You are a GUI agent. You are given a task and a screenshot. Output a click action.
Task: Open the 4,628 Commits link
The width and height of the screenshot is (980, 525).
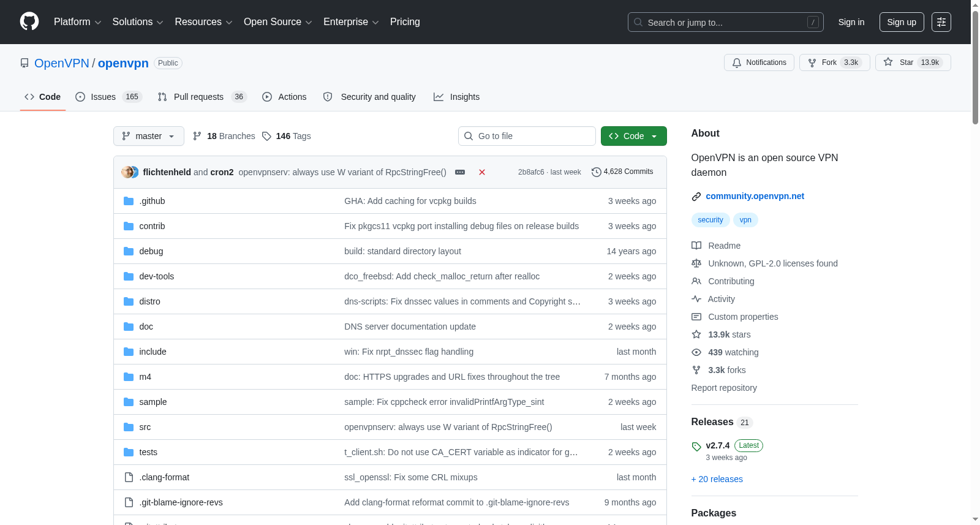click(x=622, y=172)
